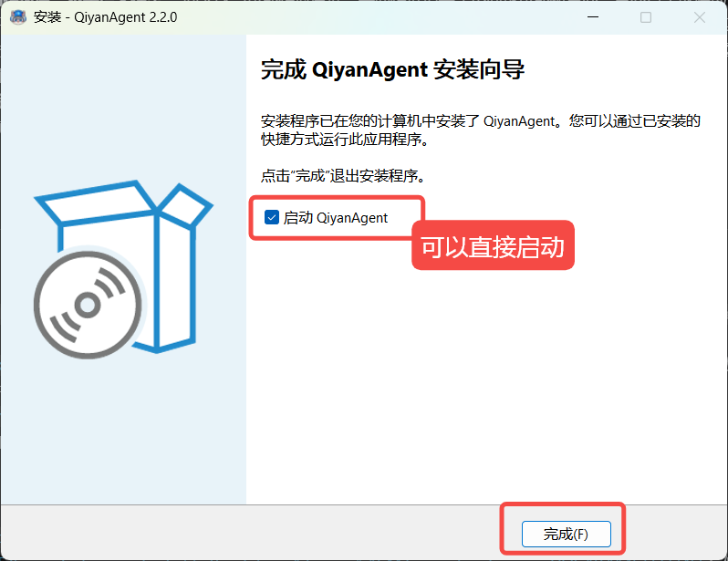728x561 pixels.
Task: Click the 安装 - QiyanAgent 2.2.0 title text
Action: coord(106,17)
